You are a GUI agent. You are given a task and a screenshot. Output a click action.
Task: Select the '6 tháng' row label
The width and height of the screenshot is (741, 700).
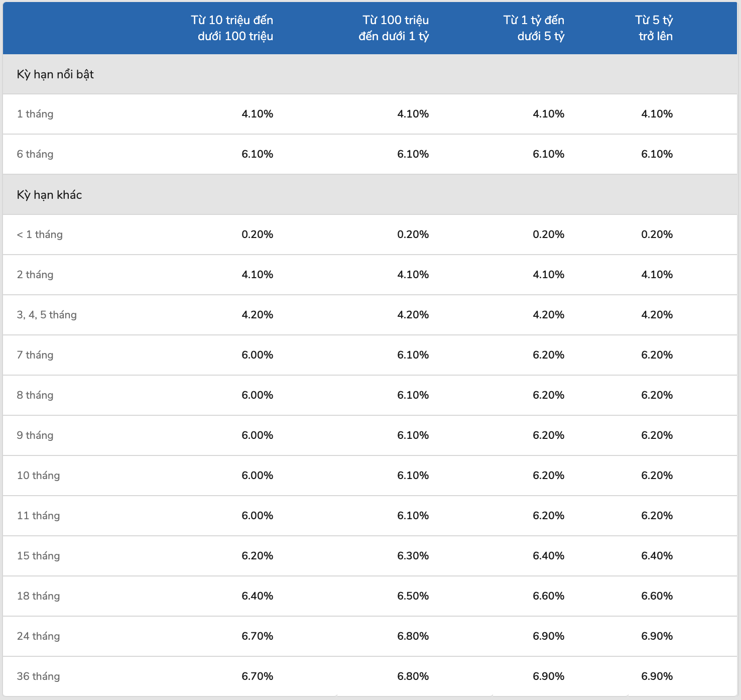35,154
